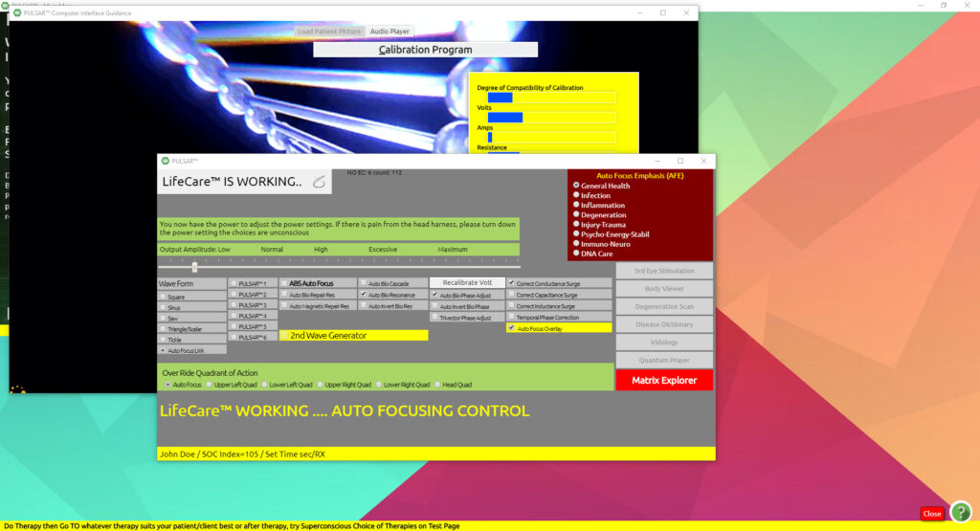The width and height of the screenshot is (980, 531).
Task: Select the Head Quad override option
Action: coord(438,385)
